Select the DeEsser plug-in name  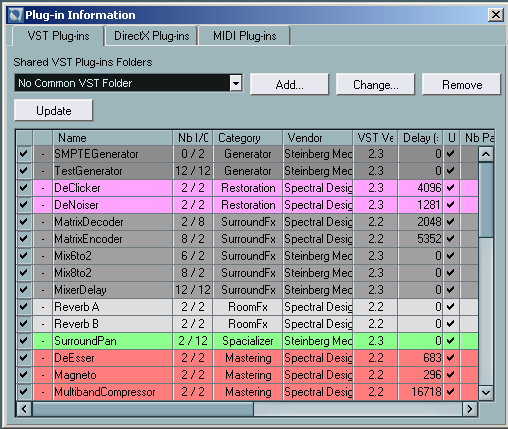click(74, 358)
